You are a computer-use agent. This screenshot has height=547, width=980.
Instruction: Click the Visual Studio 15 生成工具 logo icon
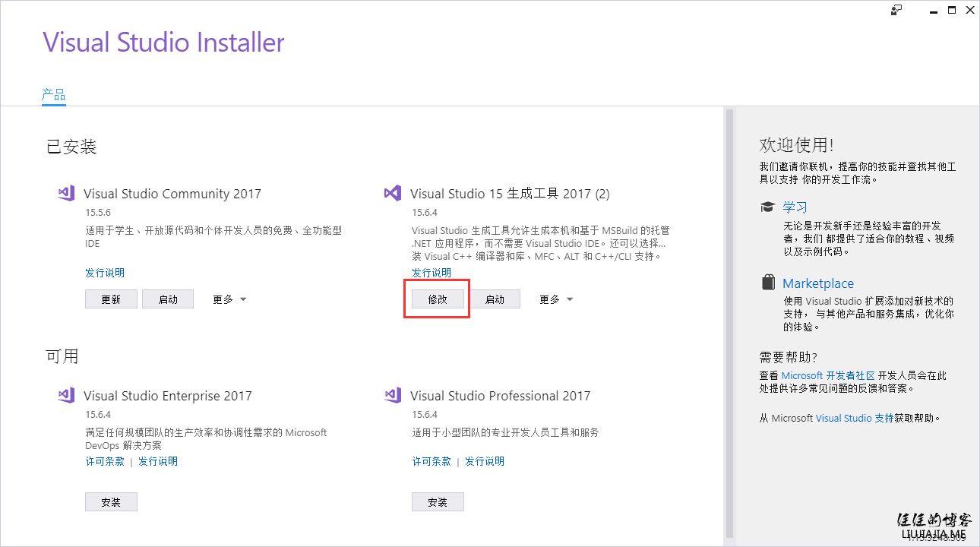coord(393,193)
